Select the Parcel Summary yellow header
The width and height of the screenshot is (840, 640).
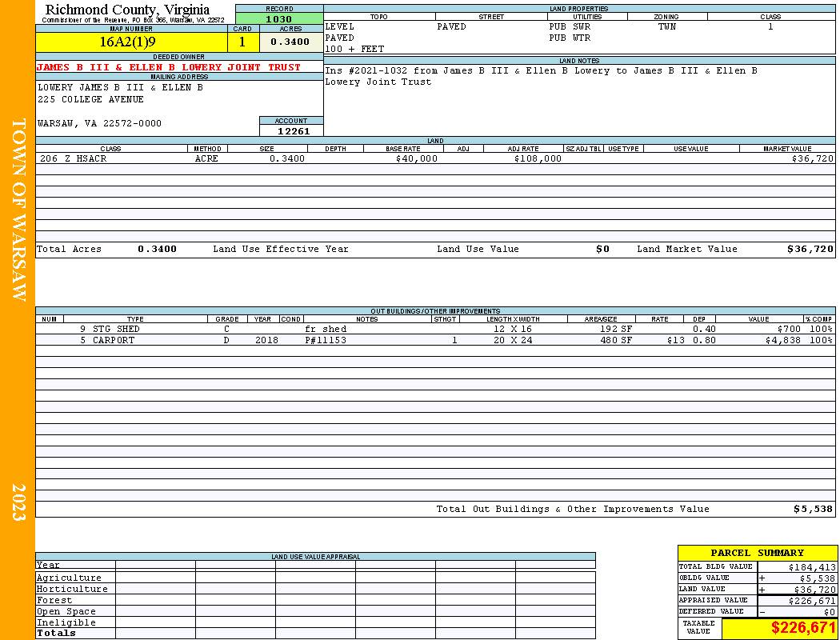click(757, 553)
